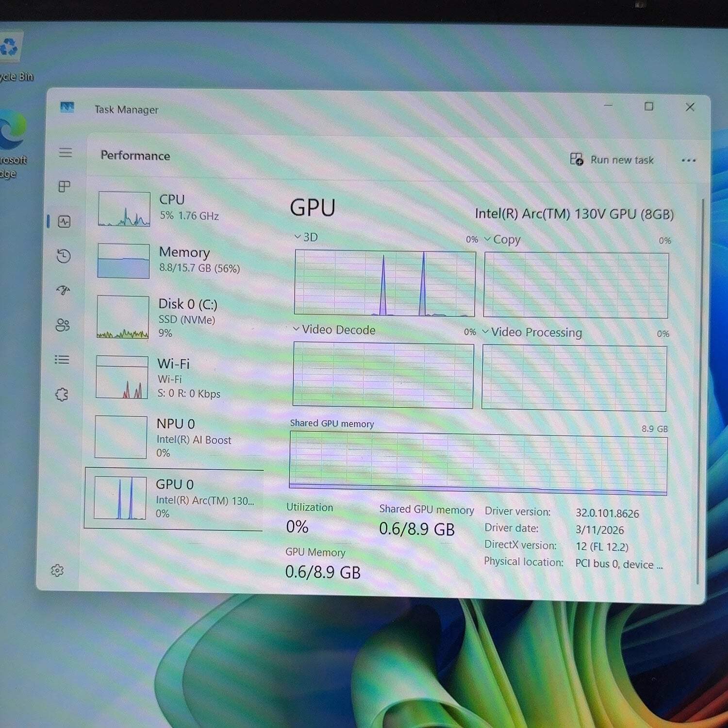The image size is (728, 728).
Task: Minimize the Task Manager window
Action: (x=608, y=105)
